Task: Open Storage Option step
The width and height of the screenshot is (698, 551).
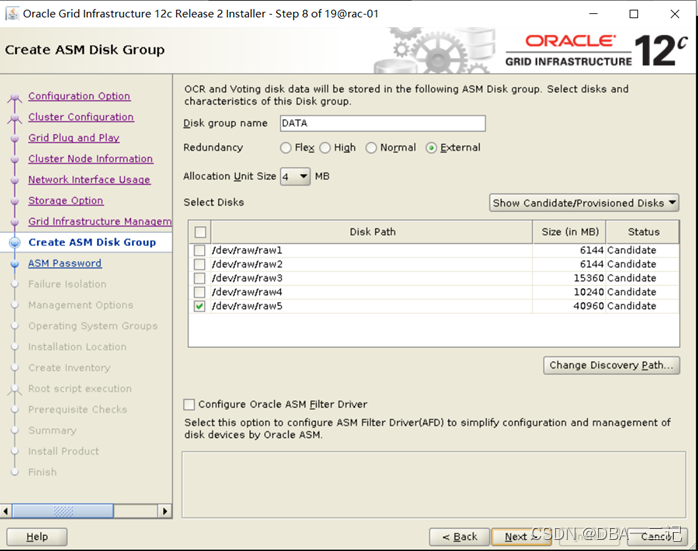Action: tap(66, 201)
